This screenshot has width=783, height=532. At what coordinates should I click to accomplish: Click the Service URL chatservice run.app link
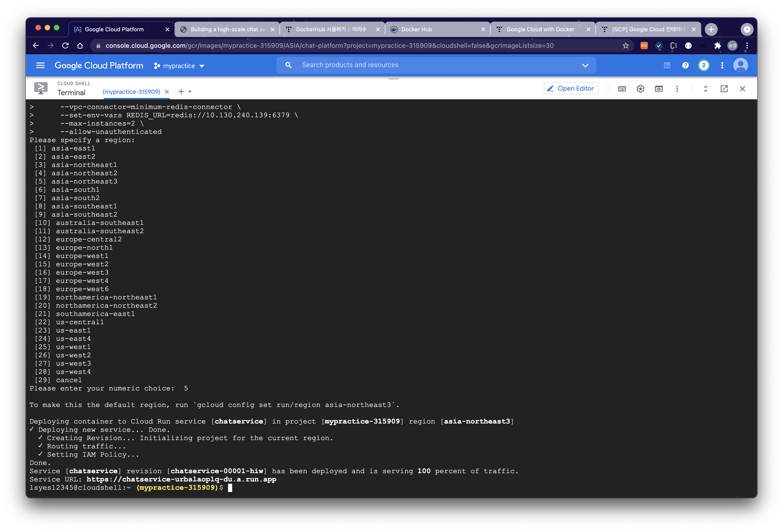(x=181, y=479)
